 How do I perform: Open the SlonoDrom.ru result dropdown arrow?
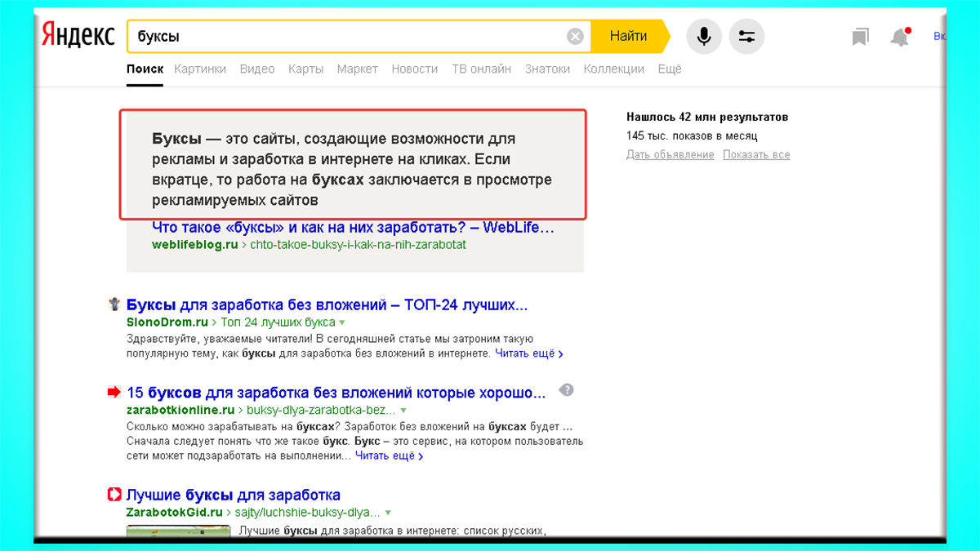[x=341, y=323]
